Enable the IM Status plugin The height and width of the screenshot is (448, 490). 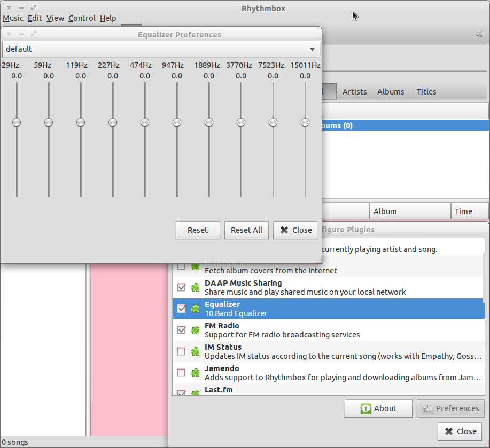(x=181, y=351)
